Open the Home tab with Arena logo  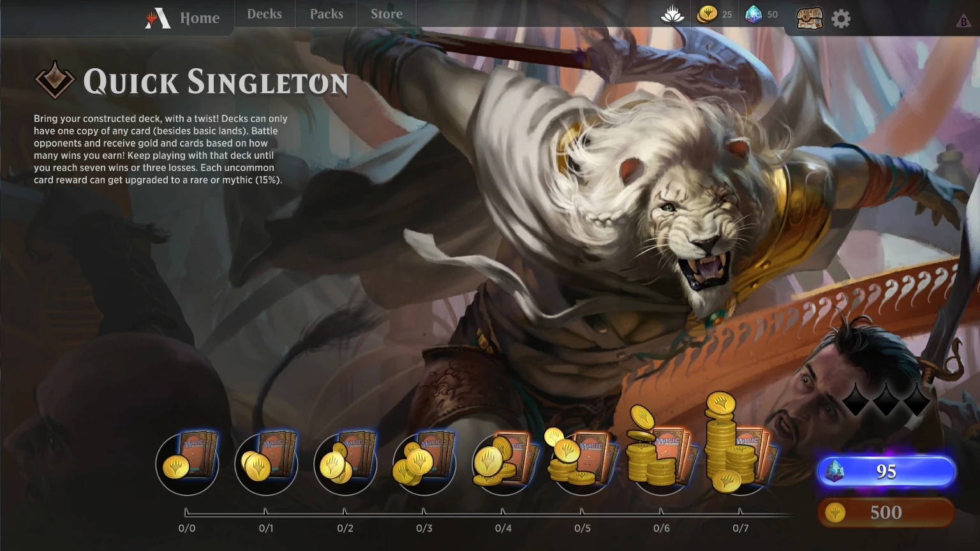pyautogui.click(x=183, y=18)
